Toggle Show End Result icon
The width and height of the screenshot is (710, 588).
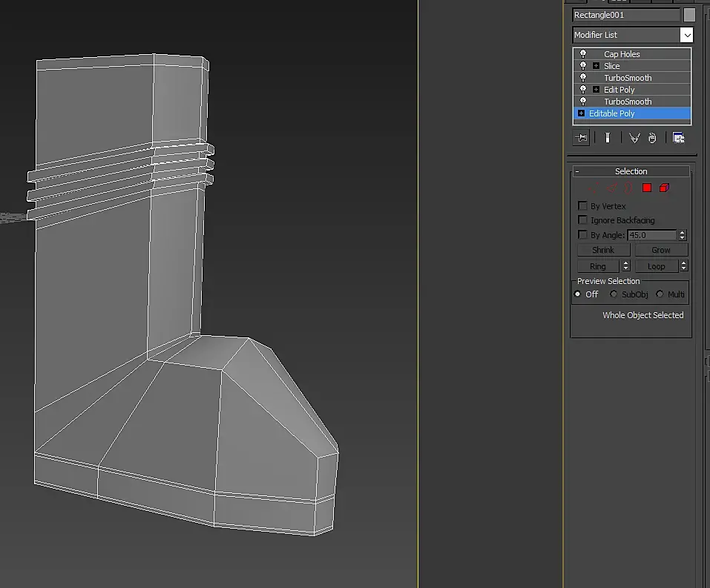click(x=608, y=138)
